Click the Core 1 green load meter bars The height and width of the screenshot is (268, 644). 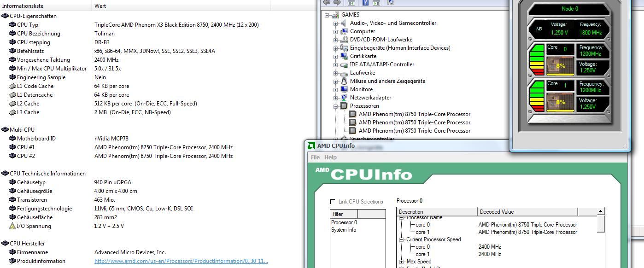pos(537,96)
